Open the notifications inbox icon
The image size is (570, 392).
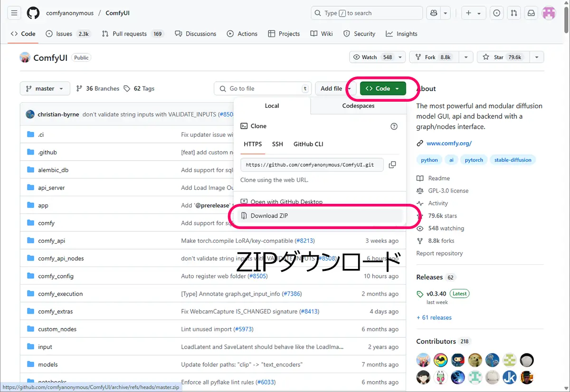531,13
